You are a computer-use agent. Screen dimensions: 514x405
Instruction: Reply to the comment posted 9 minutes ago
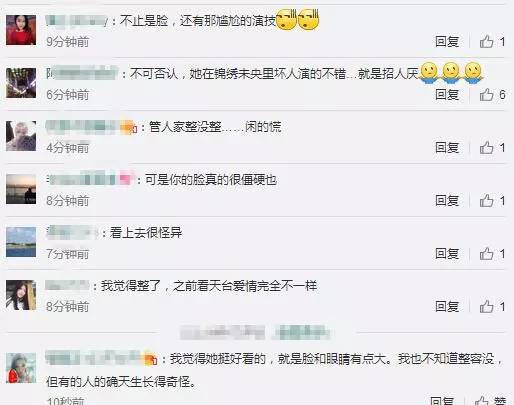point(447,42)
